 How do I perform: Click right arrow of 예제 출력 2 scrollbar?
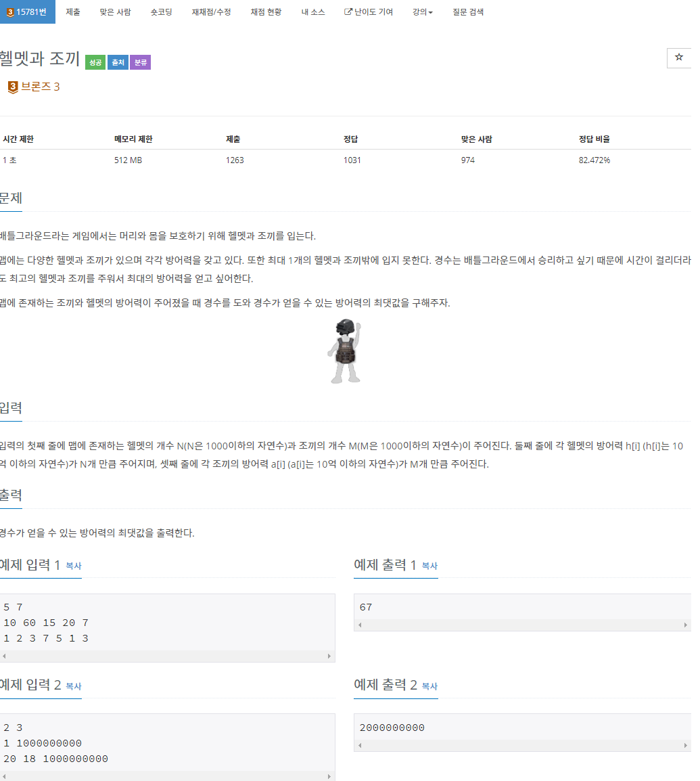click(686, 746)
